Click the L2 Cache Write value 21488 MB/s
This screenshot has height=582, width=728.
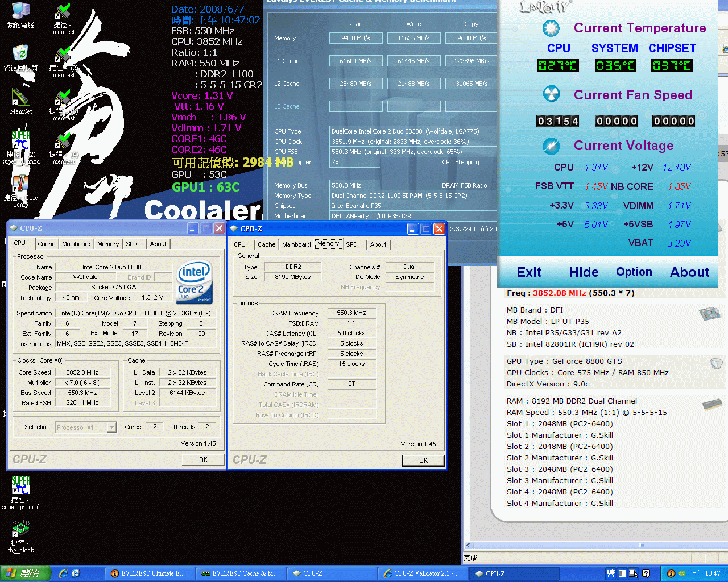click(413, 84)
